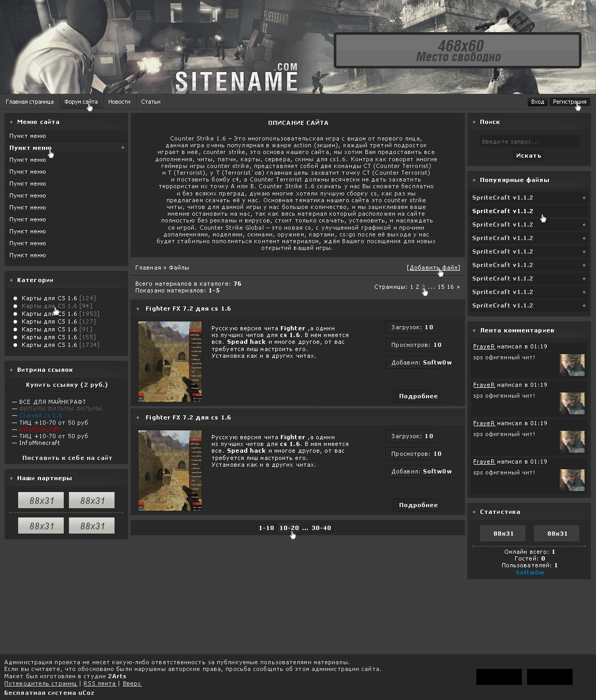Click the Вход login button
Screen dimensions: 596x700
[x=537, y=102]
